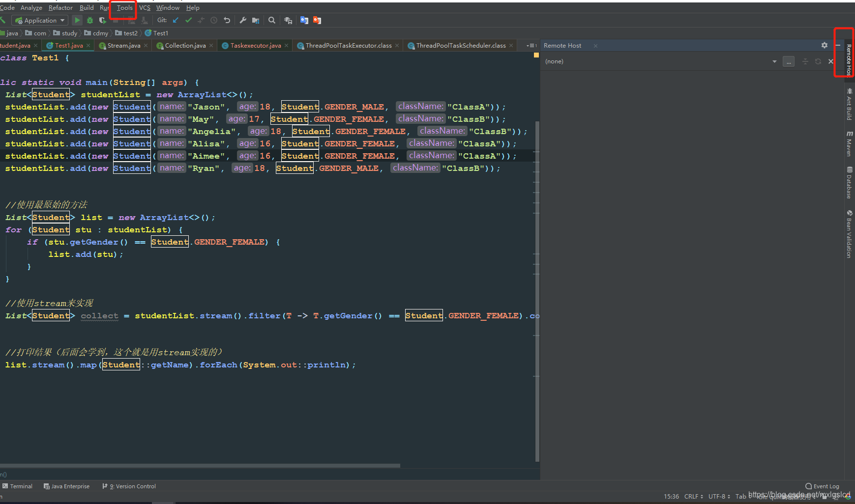Click the Git rollback arrow icon
This screenshot has height=504, width=855.
(x=227, y=20)
